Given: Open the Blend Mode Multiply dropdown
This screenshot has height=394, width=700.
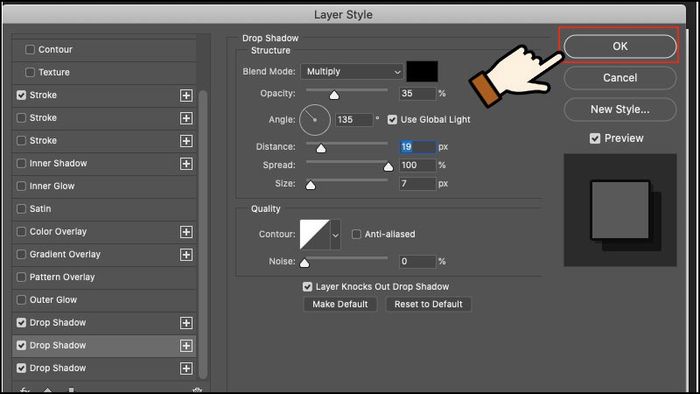Looking at the screenshot, I should [352, 71].
